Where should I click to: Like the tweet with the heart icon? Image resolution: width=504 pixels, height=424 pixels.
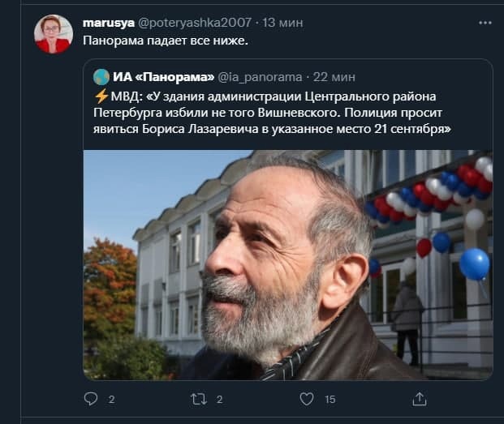click(x=307, y=399)
